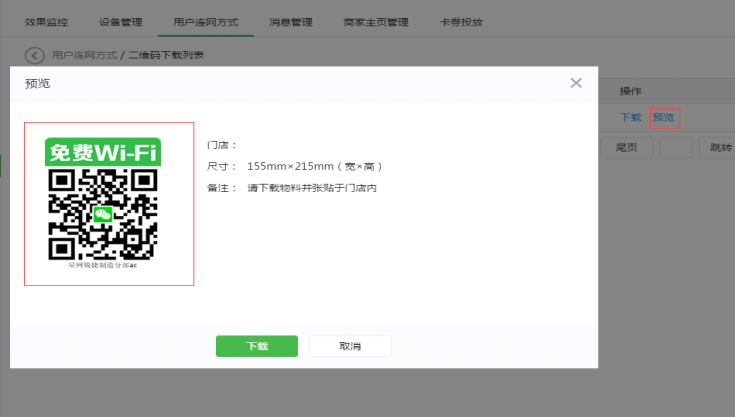Switch to the 设备管理 tab

tap(120, 22)
